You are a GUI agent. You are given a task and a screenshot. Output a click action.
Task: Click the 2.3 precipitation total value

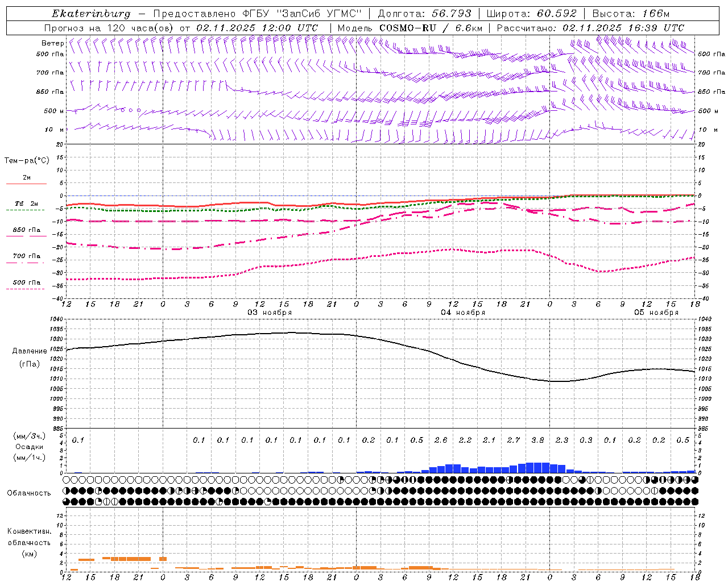562,440
